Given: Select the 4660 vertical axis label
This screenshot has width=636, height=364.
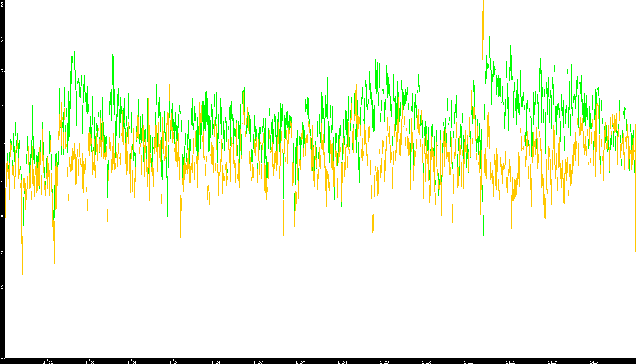Looking at the screenshot, I should pyautogui.click(x=2, y=74).
